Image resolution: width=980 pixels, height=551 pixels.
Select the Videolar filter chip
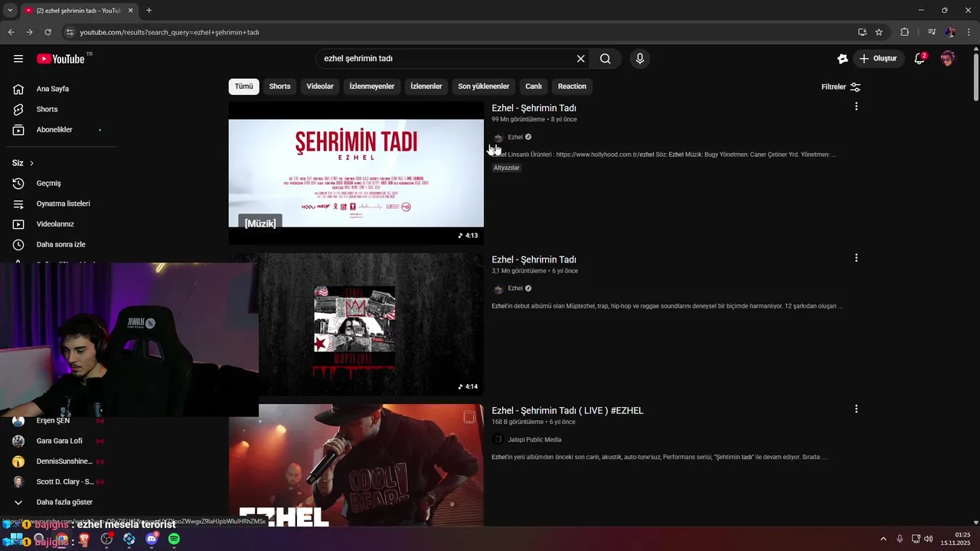(x=320, y=86)
